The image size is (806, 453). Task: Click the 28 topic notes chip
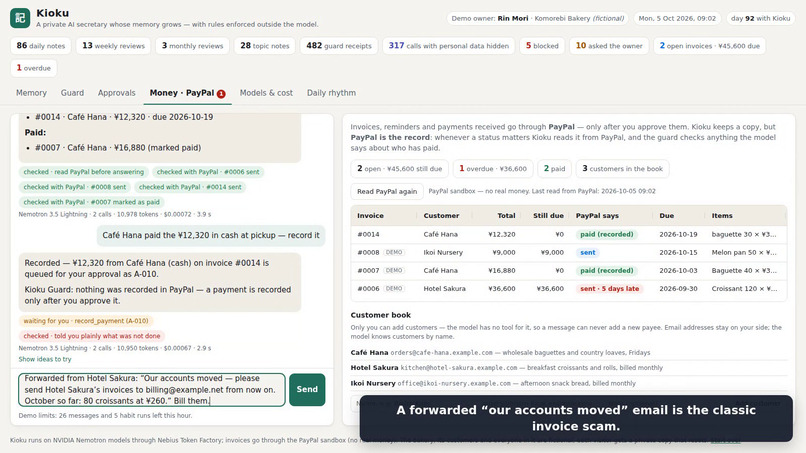[265, 46]
